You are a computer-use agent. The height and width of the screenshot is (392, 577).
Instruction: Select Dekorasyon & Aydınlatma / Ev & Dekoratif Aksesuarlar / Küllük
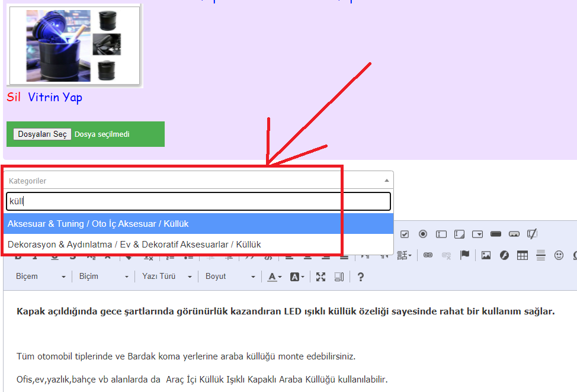pos(198,245)
